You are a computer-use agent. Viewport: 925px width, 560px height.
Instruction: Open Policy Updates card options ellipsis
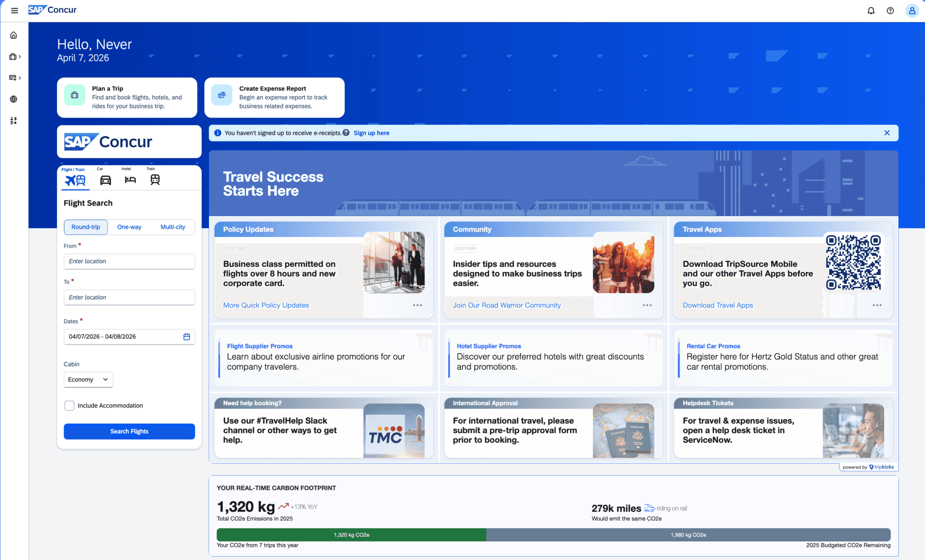417,305
